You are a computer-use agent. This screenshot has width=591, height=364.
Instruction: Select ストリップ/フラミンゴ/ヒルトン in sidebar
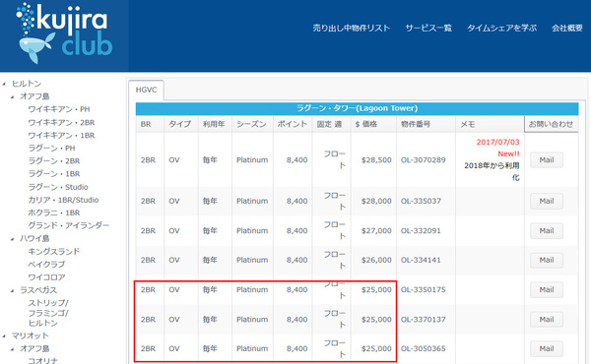(48, 313)
